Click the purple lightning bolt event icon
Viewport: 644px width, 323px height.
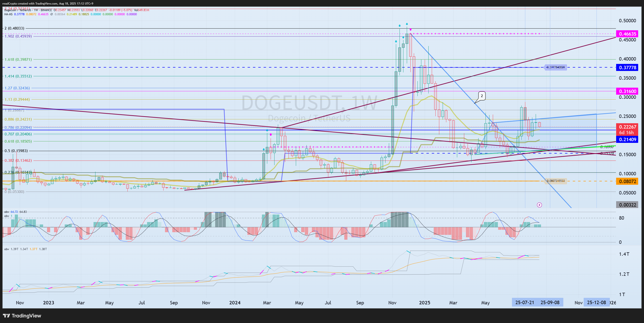click(540, 205)
